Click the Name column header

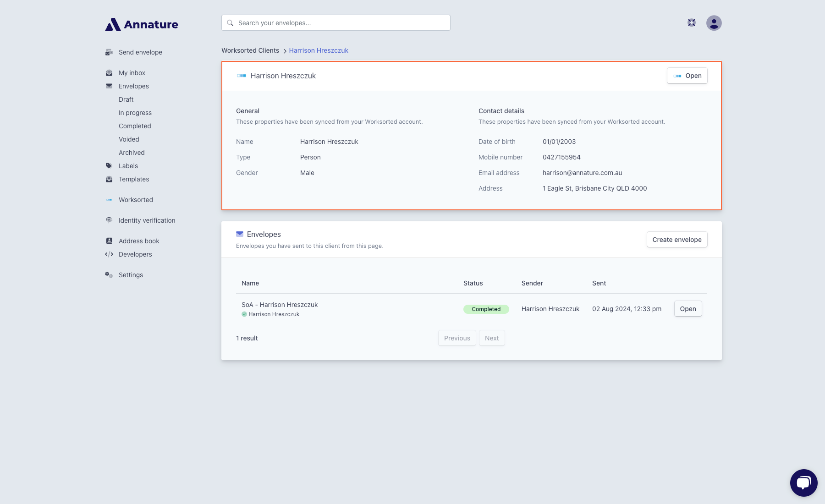tap(250, 283)
